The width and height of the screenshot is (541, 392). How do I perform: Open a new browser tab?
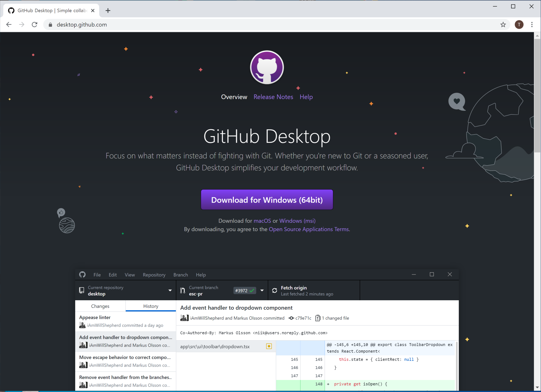point(108,10)
